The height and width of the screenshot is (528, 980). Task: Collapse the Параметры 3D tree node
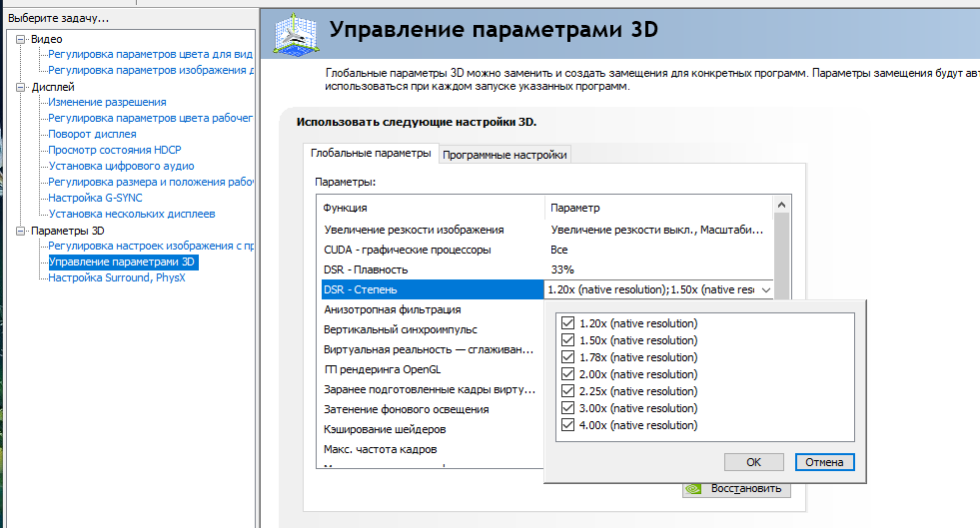click(20, 231)
